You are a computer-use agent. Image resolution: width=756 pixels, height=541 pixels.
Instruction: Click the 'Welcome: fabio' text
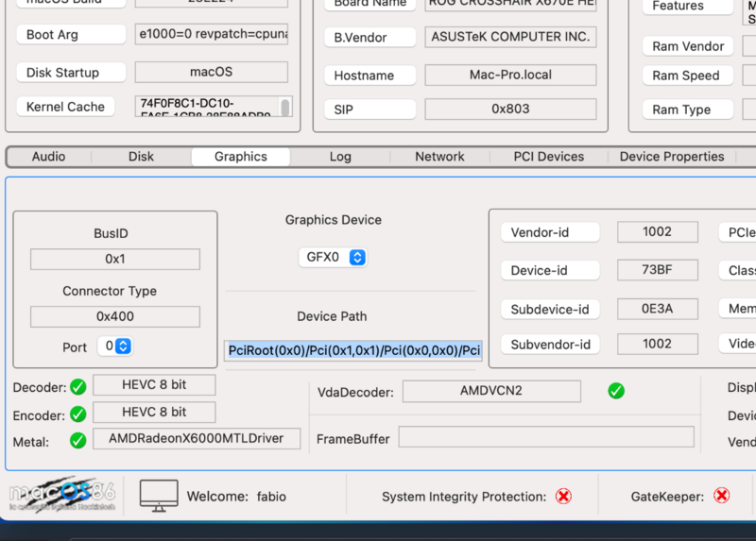pyautogui.click(x=236, y=497)
